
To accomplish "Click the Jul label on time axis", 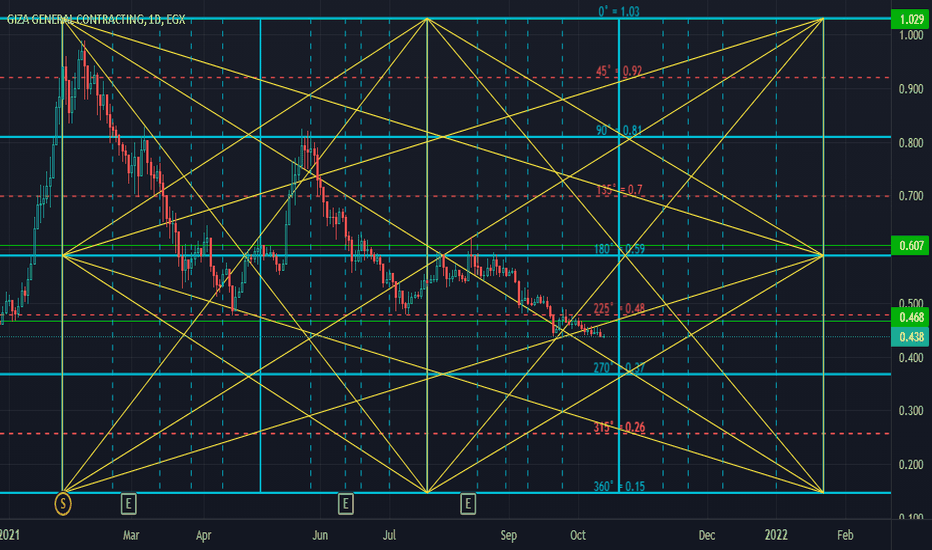I will pyautogui.click(x=389, y=535).
